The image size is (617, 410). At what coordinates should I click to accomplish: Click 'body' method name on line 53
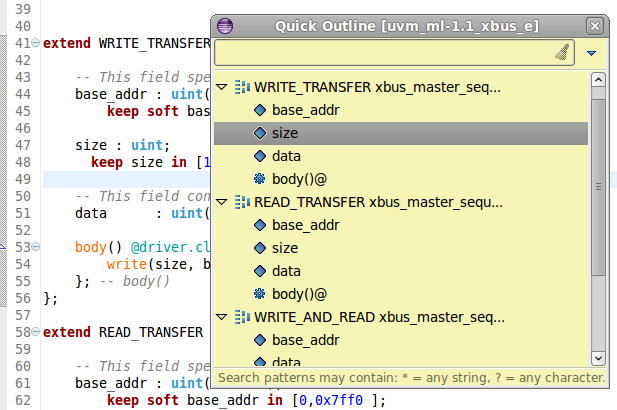click(91, 247)
